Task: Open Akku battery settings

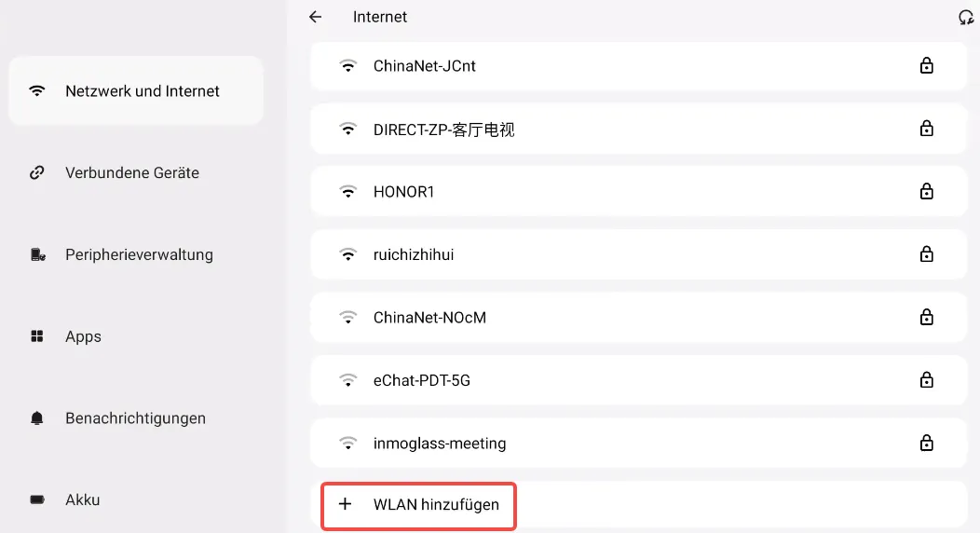Action: 82,499
